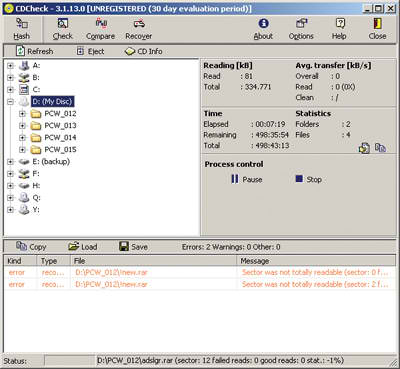This screenshot has height=369, width=400.
Task: Click the Close toolbar button
Action: point(377,29)
